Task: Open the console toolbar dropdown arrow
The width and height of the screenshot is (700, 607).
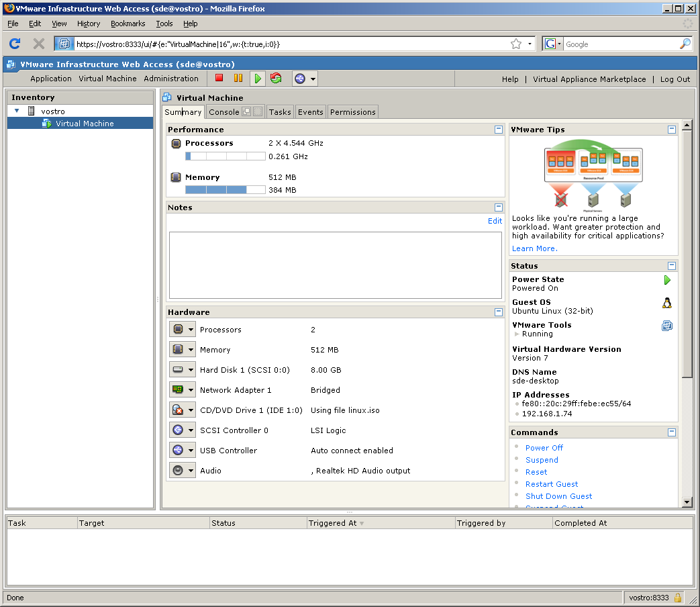Action: [x=313, y=79]
